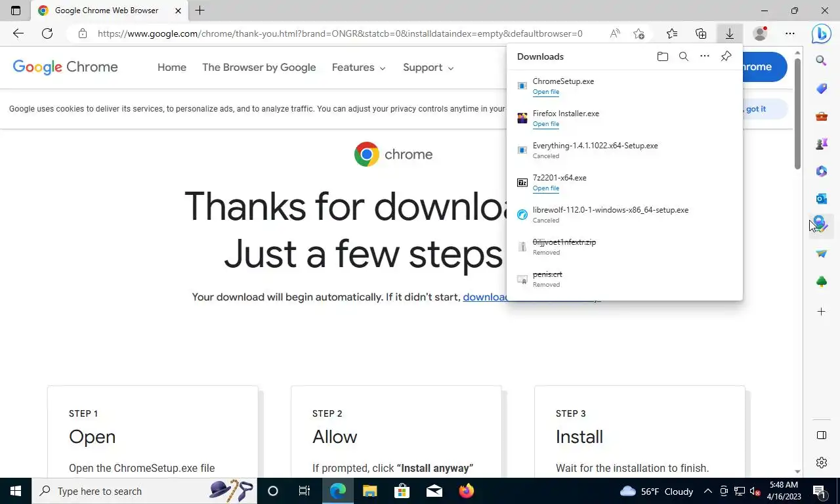The image size is (840, 504).
Task: Click the Edge tab actions menu icon
Action: click(x=16, y=10)
